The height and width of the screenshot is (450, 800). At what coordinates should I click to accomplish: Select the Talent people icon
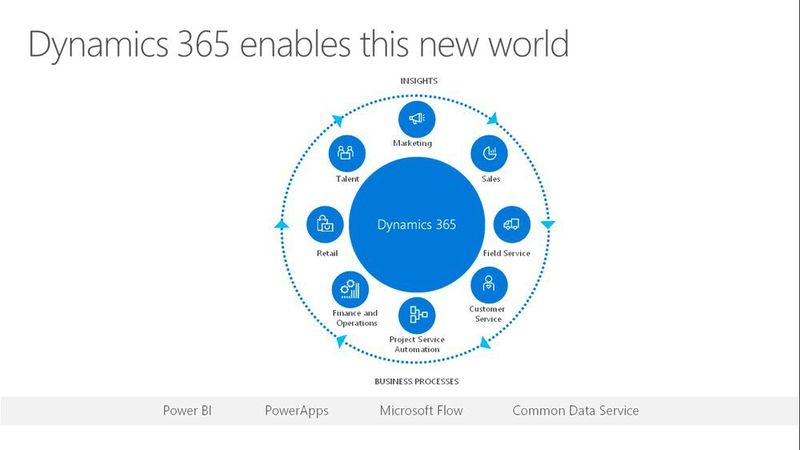click(347, 153)
